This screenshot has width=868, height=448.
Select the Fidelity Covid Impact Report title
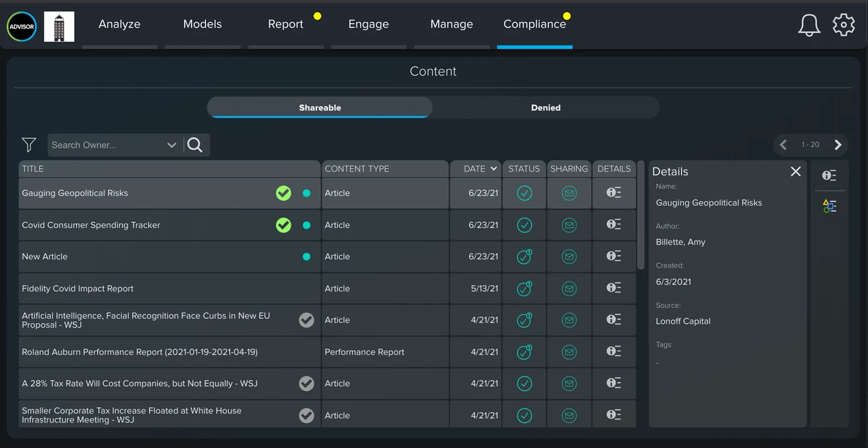(77, 289)
